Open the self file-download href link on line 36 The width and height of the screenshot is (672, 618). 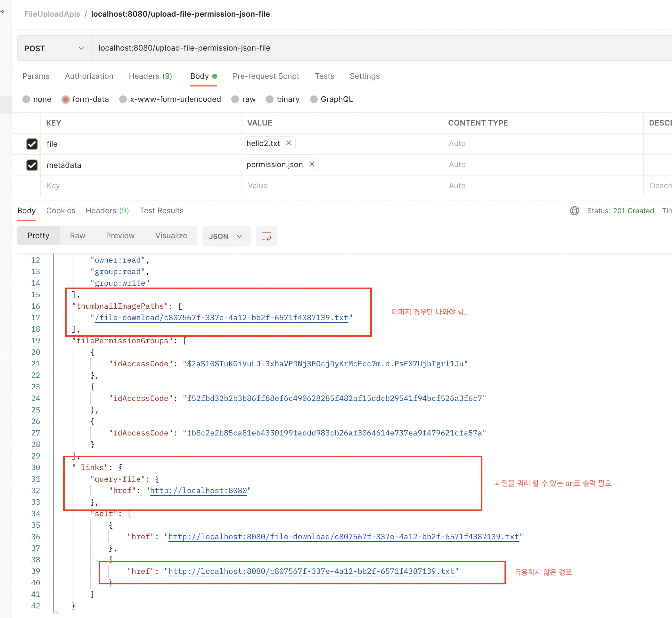coord(343,537)
